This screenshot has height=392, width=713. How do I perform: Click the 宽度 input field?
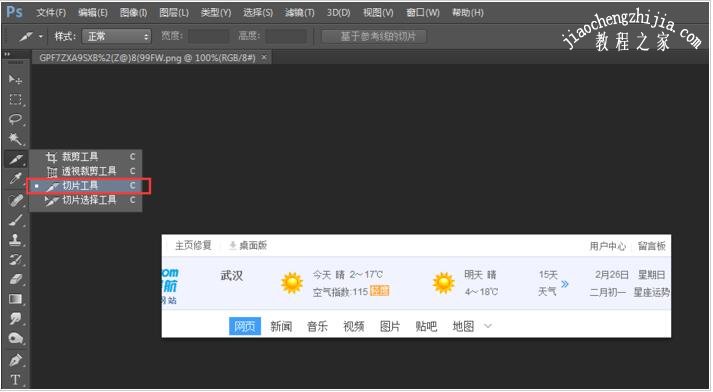(x=208, y=36)
